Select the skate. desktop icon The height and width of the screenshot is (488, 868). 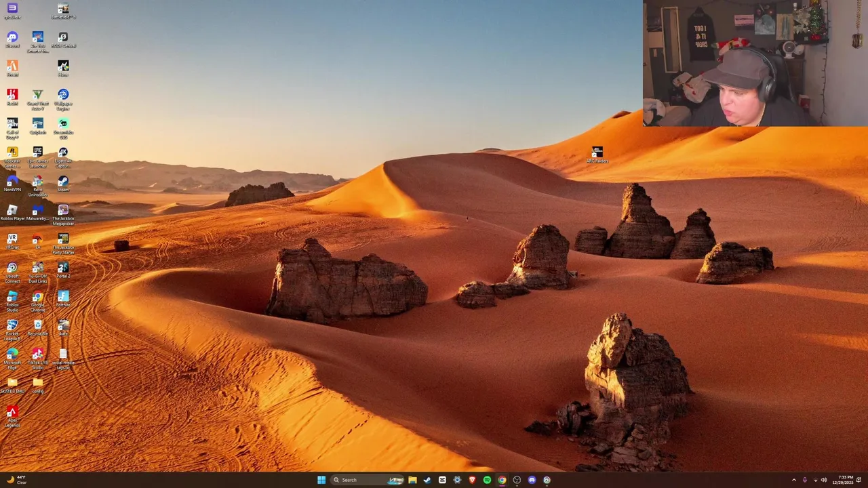[x=63, y=329]
